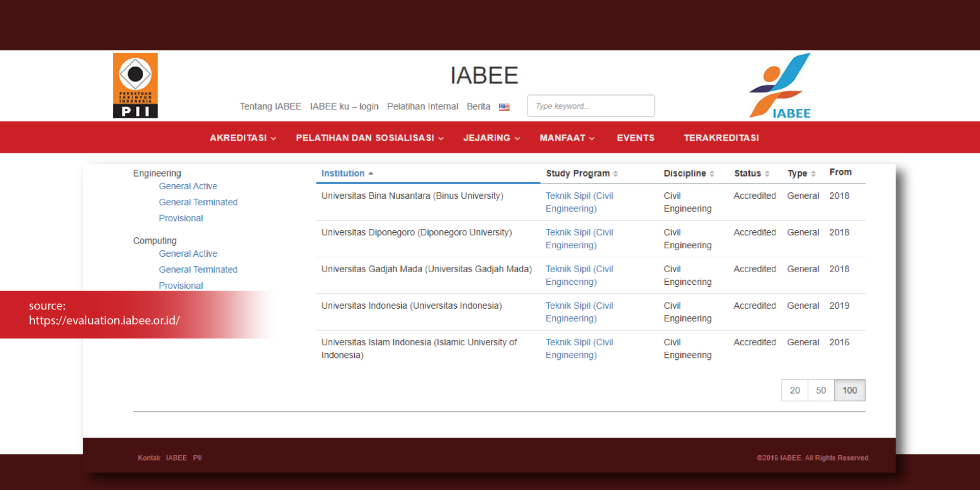Open the TERAKREDITASI page
The height and width of the screenshot is (490, 980).
coord(721,138)
